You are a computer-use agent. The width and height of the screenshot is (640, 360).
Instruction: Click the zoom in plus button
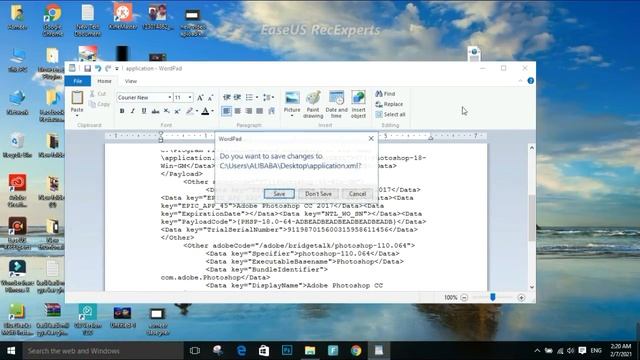coord(521,298)
